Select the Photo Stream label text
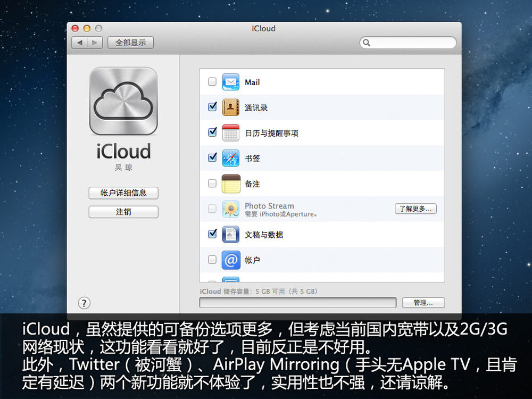The height and width of the screenshot is (399, 532). [x=269, y=206]
